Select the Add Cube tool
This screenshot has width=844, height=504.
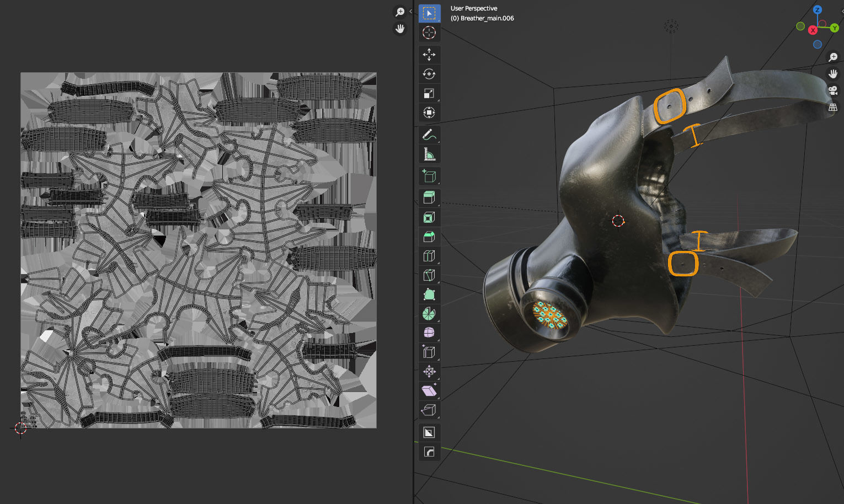tap(429, 176)
